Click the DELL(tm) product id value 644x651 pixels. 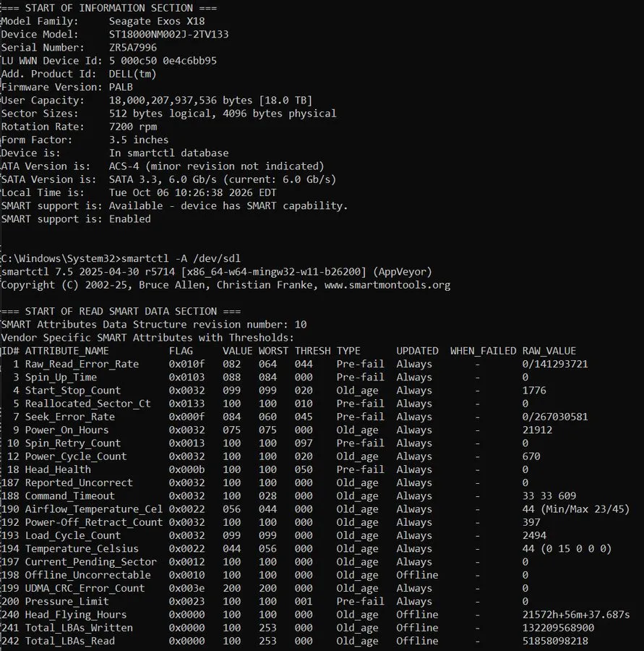click(133, 74)
